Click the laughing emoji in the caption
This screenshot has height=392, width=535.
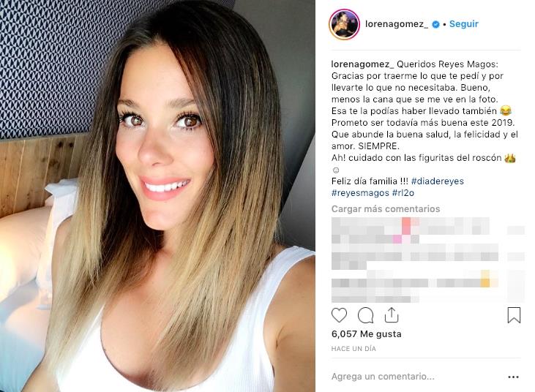506,111
